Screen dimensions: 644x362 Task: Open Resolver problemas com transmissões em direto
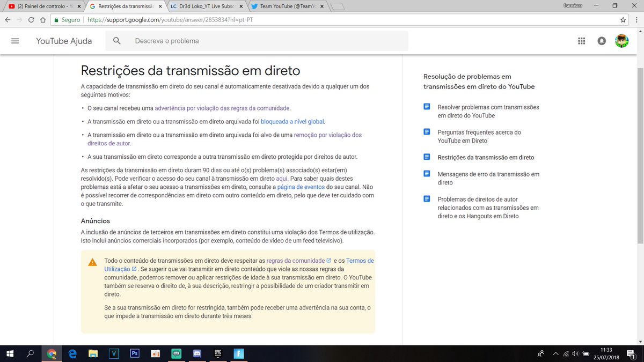click(488, 111)
